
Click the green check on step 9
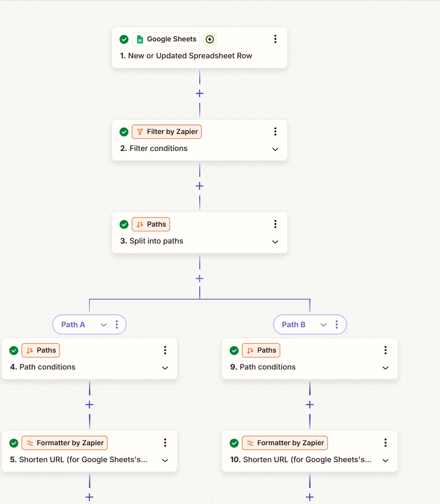(234, 350)
